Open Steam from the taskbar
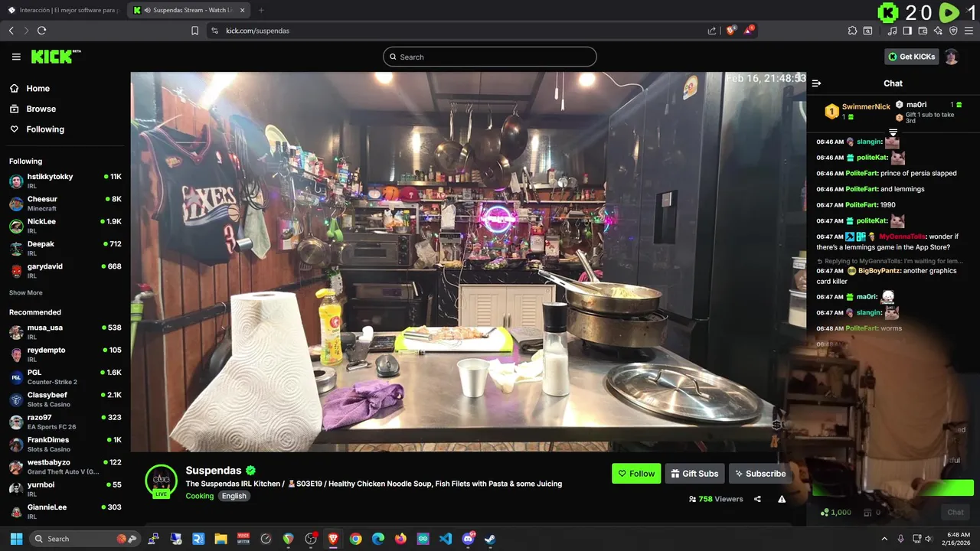The height and width of the screenshot is (551, 980). point(490,539)
